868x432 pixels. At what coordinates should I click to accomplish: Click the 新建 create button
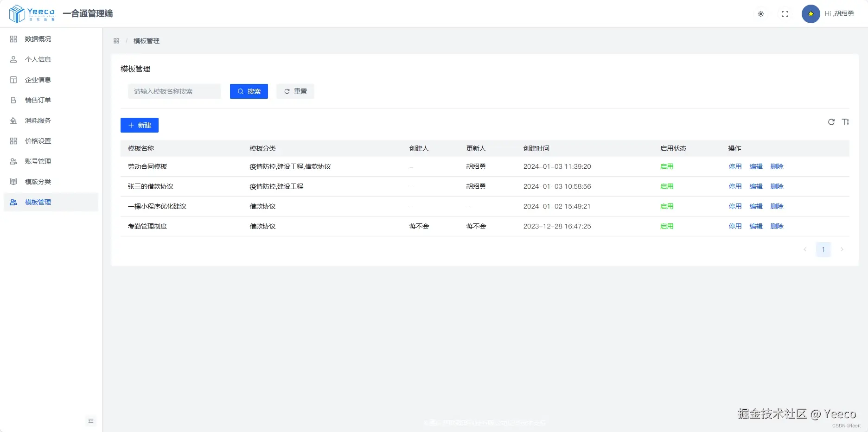(x=140, y=125)
